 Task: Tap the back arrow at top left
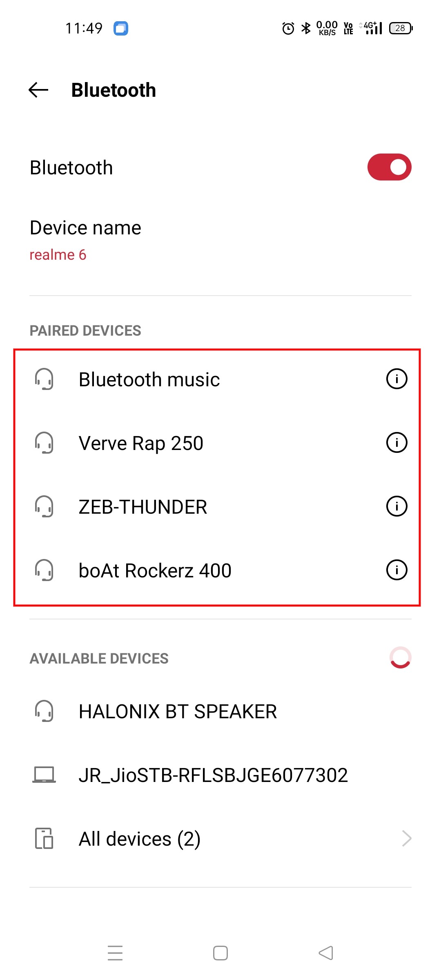38,89
